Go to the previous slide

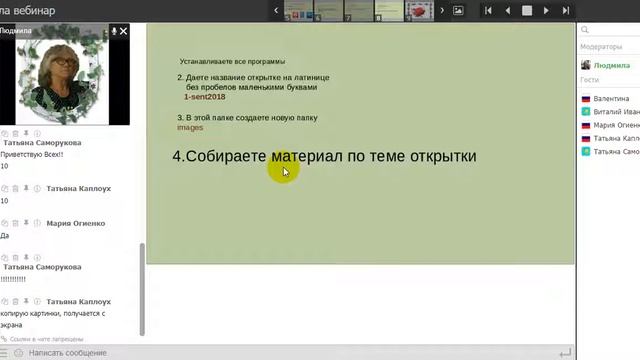[507, 11]
